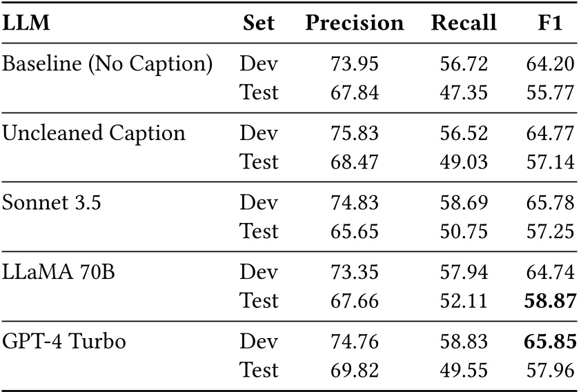Click the bold 65.85 F1 value
Viewport: 581px width, 392px height.
[550, 342]
